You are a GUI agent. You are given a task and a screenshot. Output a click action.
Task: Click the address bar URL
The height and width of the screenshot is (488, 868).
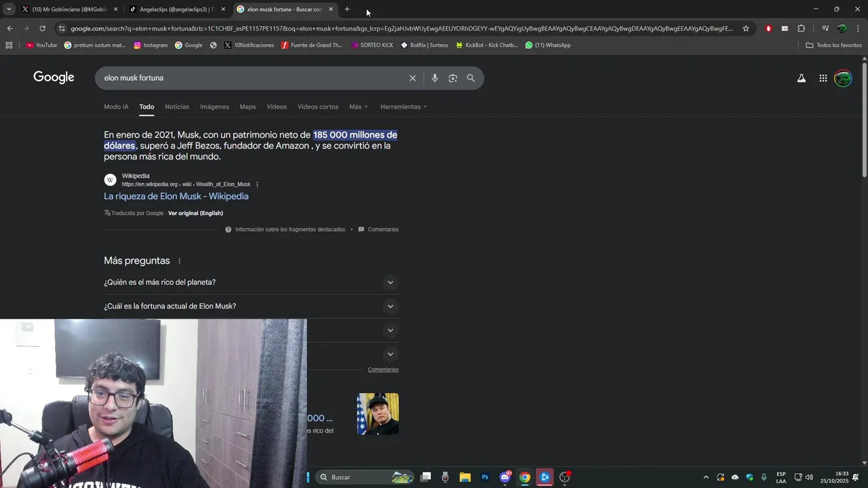401,28
